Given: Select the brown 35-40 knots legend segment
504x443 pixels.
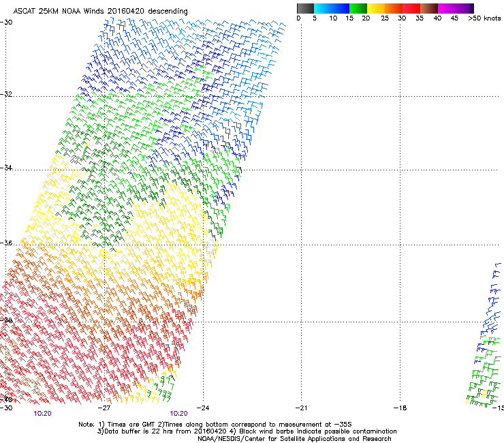Looking at the screenshot, I should 429,8.
